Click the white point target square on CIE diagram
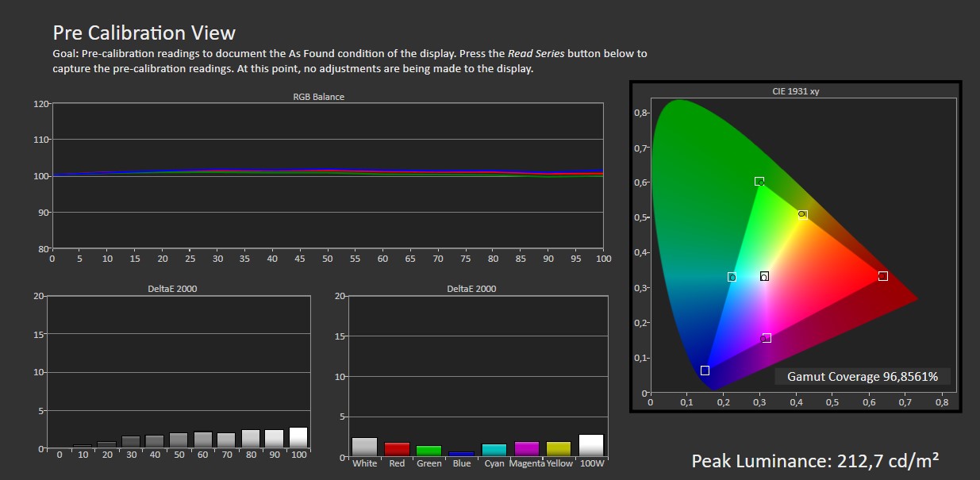Viewport: 980px width, 480px height. 764,276
